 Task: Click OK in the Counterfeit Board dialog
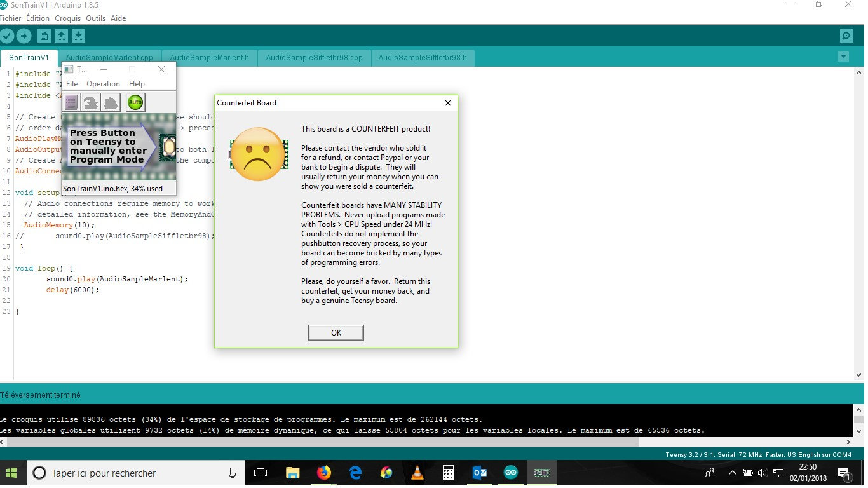pyautogui.click(x=336, y=333)
